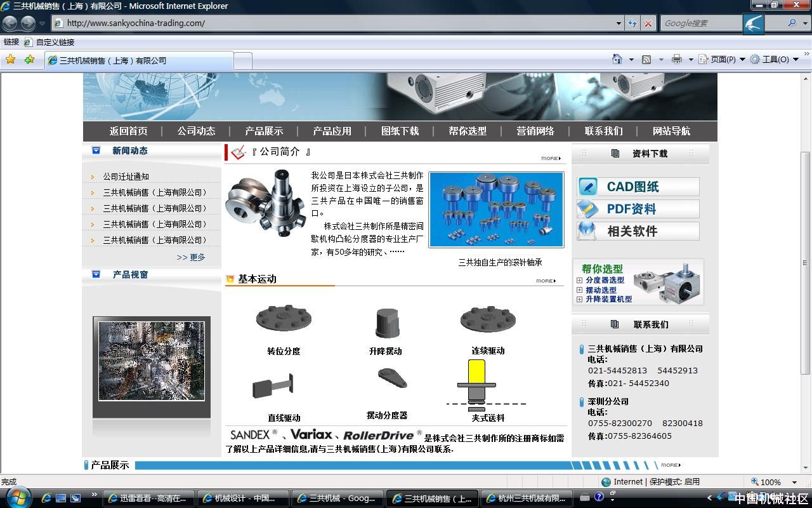Click the 连续驱动 motion icon
Screen dimensions: 812x508
click(x=488, y=319)
